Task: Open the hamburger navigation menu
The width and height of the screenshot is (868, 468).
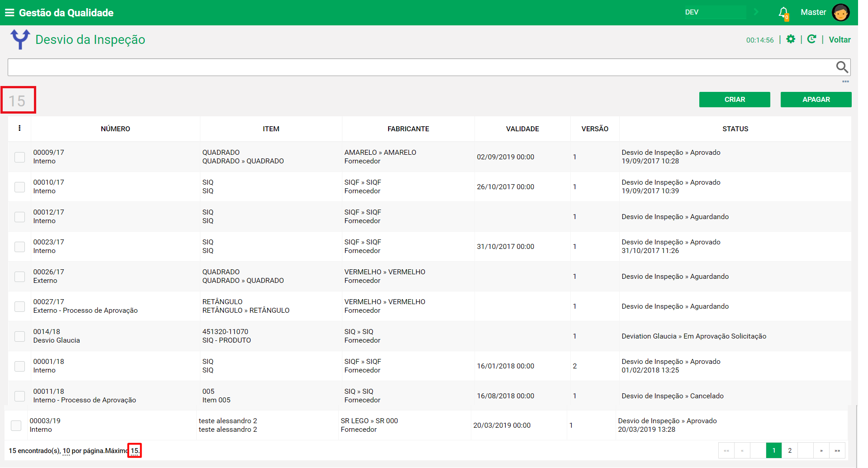Action: click(9, 13)
